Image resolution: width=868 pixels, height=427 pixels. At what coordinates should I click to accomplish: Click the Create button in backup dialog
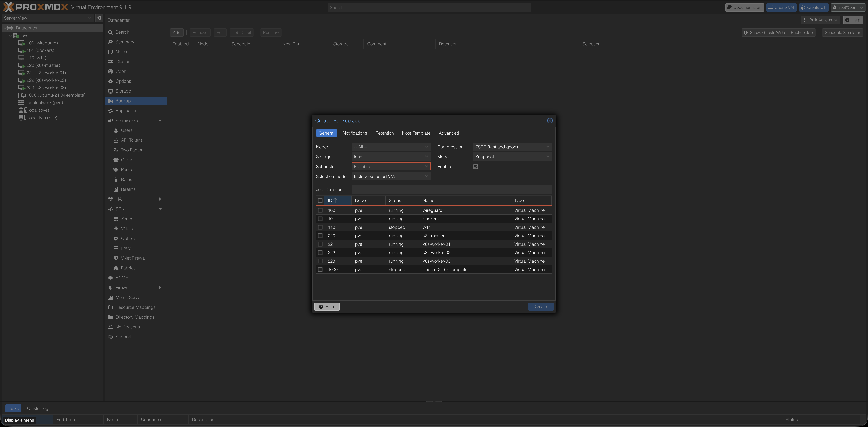540,307
